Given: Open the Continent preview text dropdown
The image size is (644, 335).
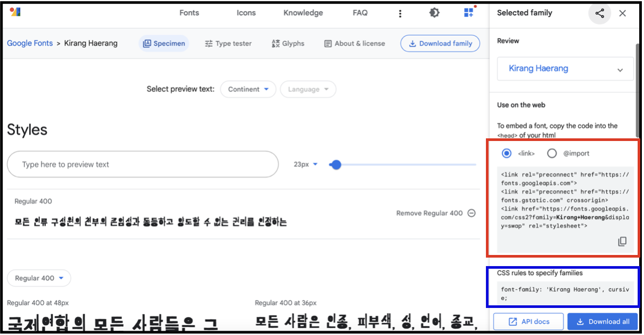Looking at the screenshot, I should 248,89.
